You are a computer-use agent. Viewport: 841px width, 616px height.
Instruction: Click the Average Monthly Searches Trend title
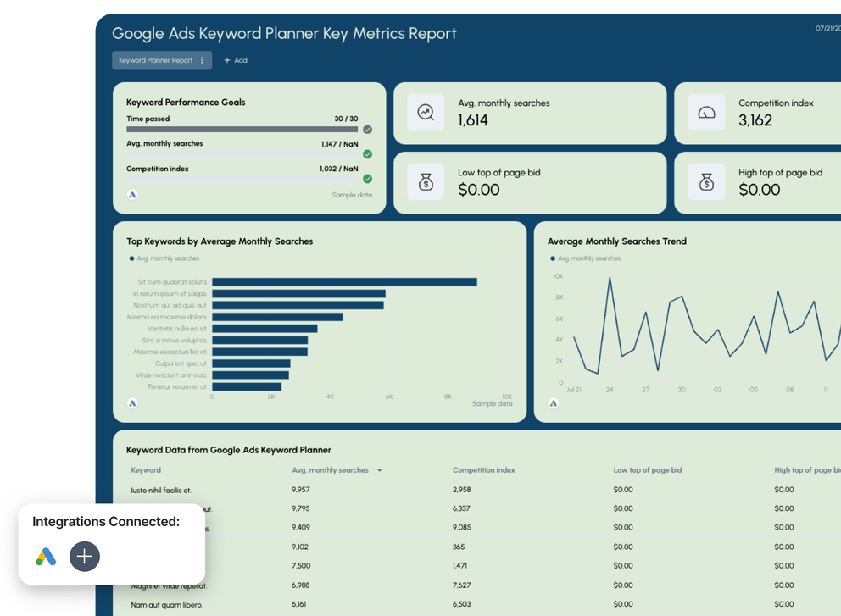click(617, 241)
